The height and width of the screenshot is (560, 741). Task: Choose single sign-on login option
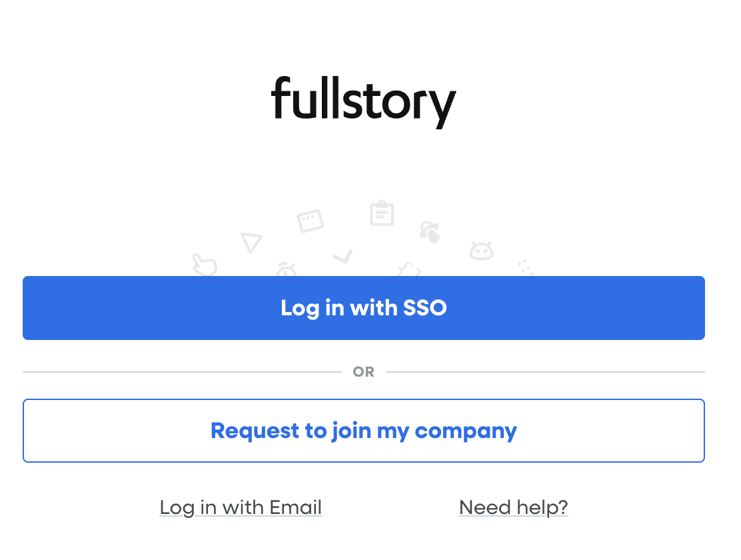(x=364, y=308)
